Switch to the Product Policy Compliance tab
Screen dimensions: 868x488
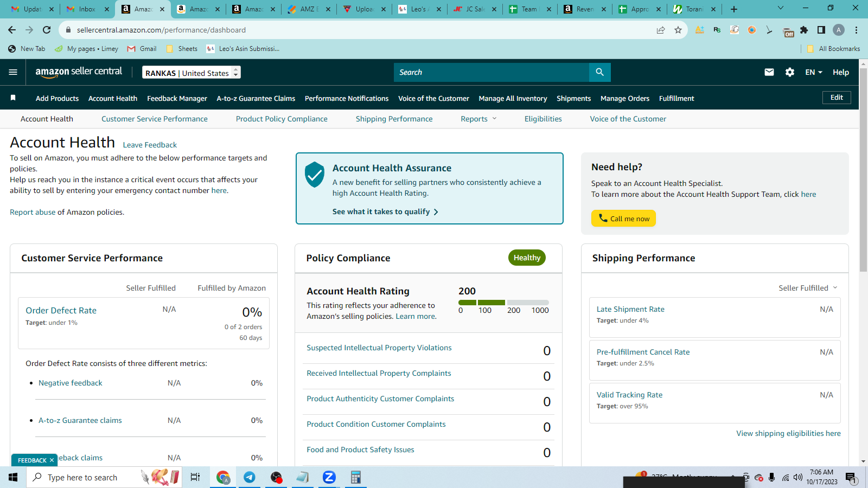pos(282,119)
